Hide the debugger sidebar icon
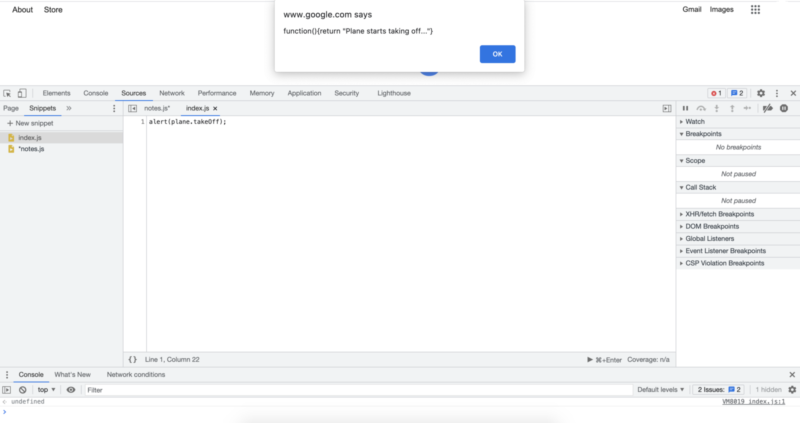 [x=667, y=109]
